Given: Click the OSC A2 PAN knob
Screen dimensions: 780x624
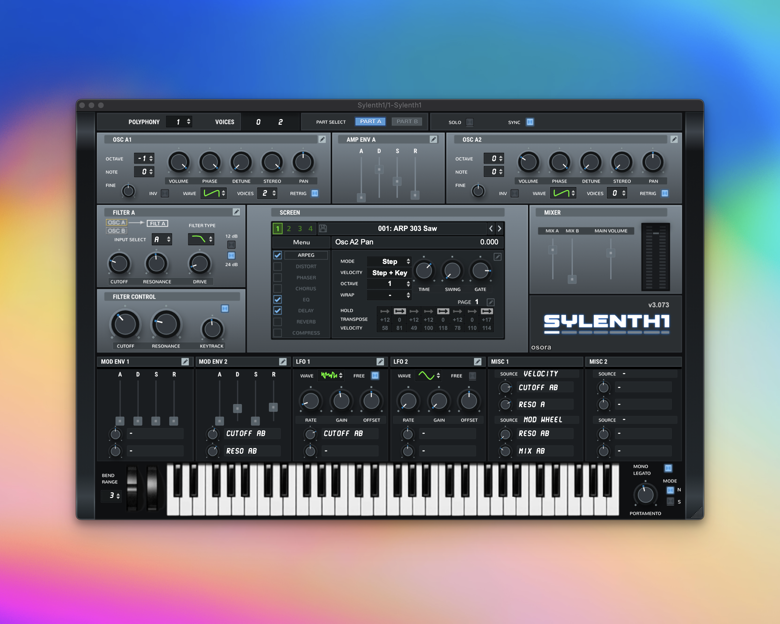Looking at the screenshot, I should tap(653, 162).
